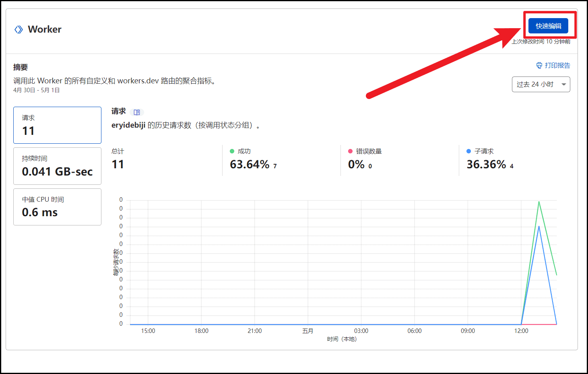The width and height of the screenshot is (588, 374).
Task: Click the 快速编辑 quick edit button
Action: pyautogui.click(x=548, y=26)
